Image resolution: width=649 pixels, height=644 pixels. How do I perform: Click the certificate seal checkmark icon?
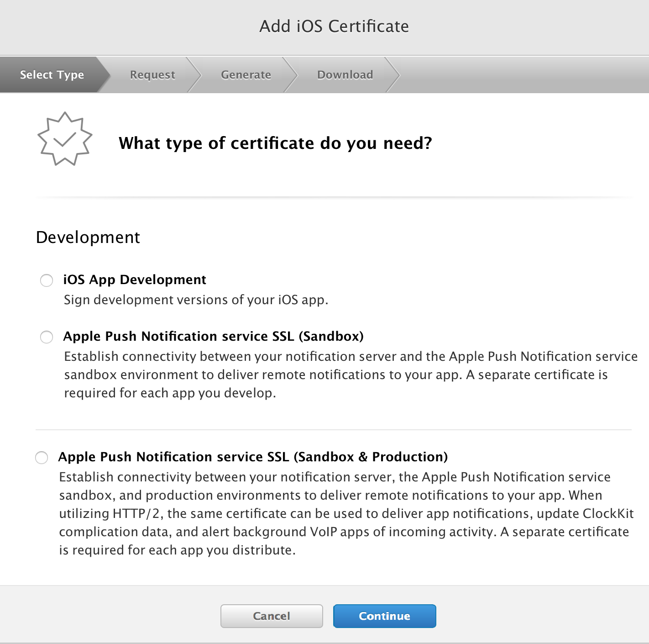65,139
